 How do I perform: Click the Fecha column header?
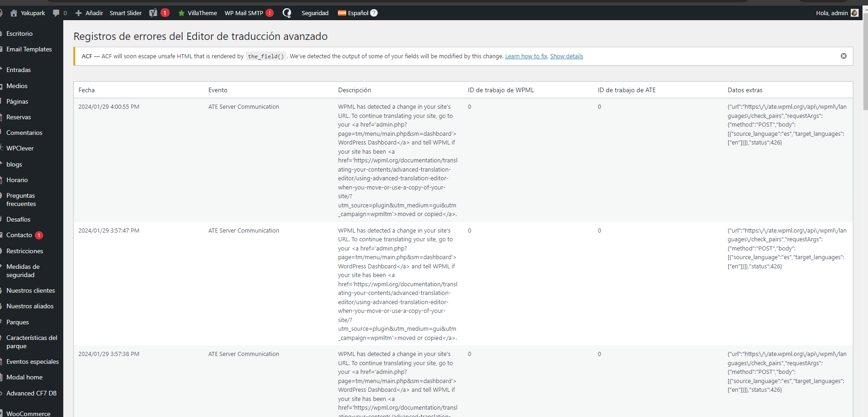87,90
